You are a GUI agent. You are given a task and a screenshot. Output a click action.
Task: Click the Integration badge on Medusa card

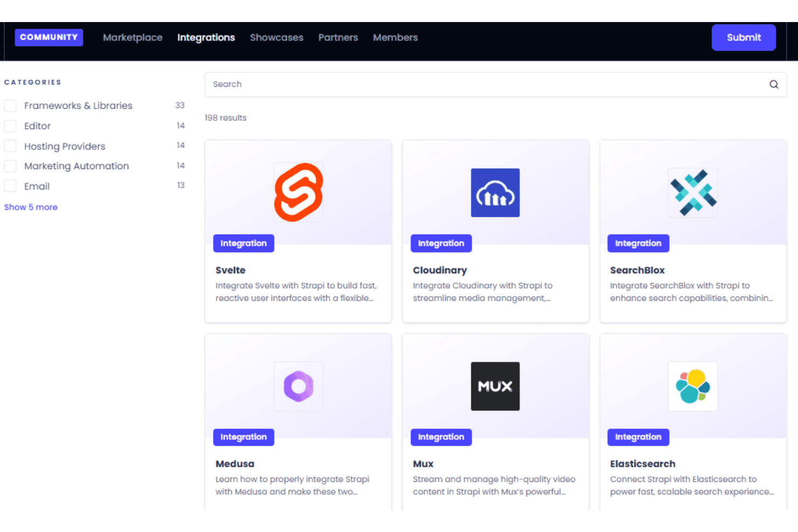(x=244, y=437)
